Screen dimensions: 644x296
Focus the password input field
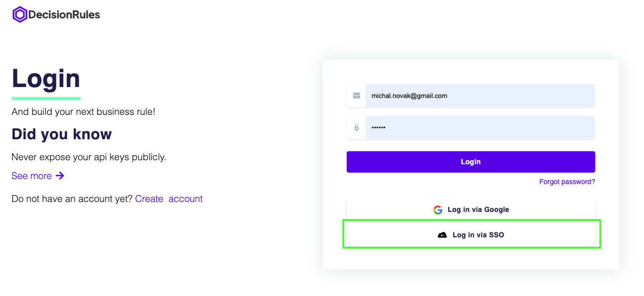point(480,127)
